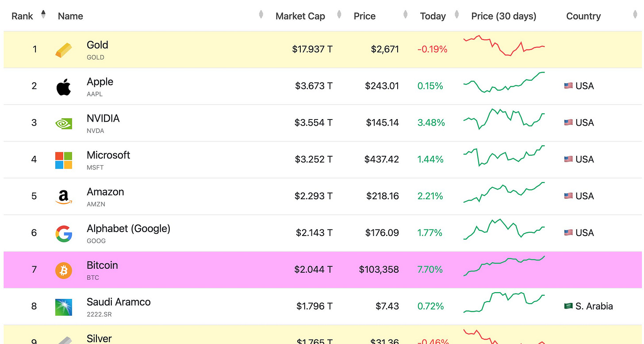Image resolution: width=644 pixels, height=344 pixels.
Task: Click the NVDA ticker symbol
Action: click(x=96, y=131)
